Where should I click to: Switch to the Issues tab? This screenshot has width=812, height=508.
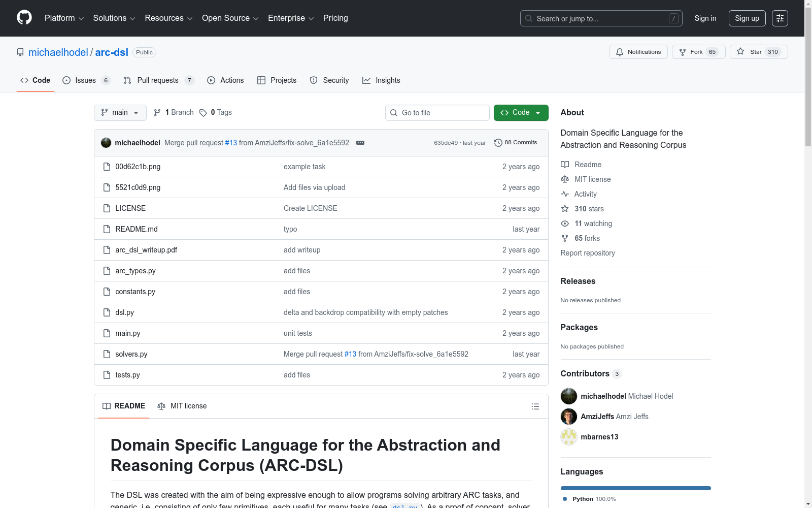pos(86,80)
